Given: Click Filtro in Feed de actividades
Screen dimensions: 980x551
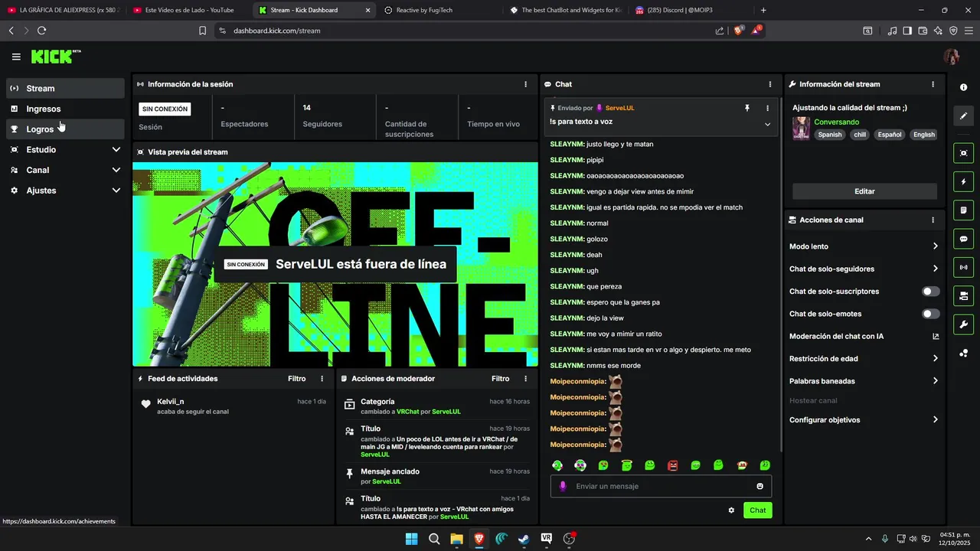Looking at the screenshot, I should click(296, 379).
